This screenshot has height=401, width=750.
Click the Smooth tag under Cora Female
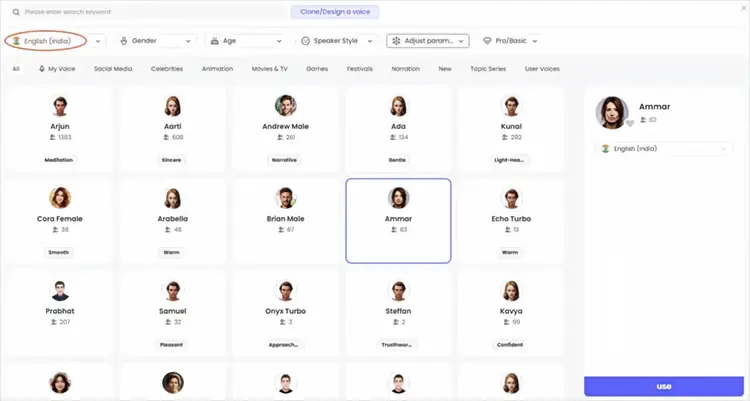(58, 252)
